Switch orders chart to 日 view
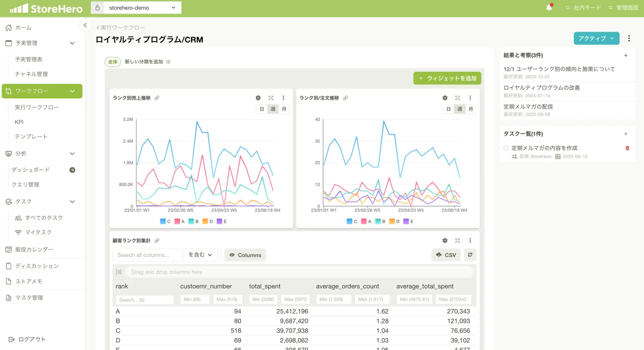The height and width of the screenshot is (350, 644). [x=449, y=109]
